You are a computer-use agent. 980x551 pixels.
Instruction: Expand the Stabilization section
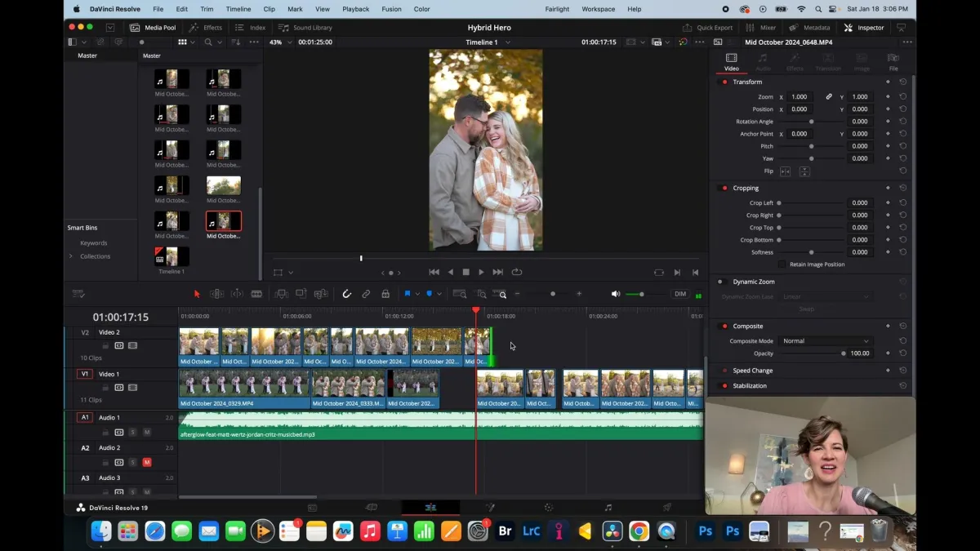tap(750, 385)
